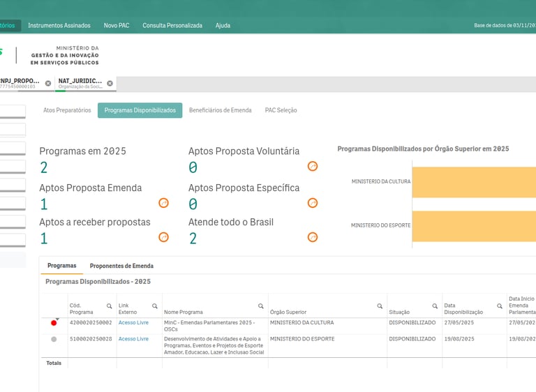Click date 27/05/2025 in Data Disponibilização
This screenshot has height=392, width=536.
pyautogui.click(x=459, y=323)
